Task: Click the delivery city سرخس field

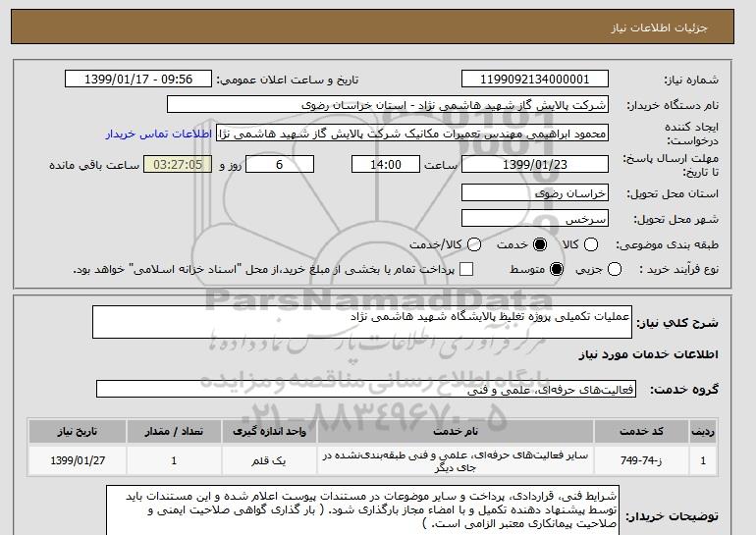Action: click(x=535, y=218)
